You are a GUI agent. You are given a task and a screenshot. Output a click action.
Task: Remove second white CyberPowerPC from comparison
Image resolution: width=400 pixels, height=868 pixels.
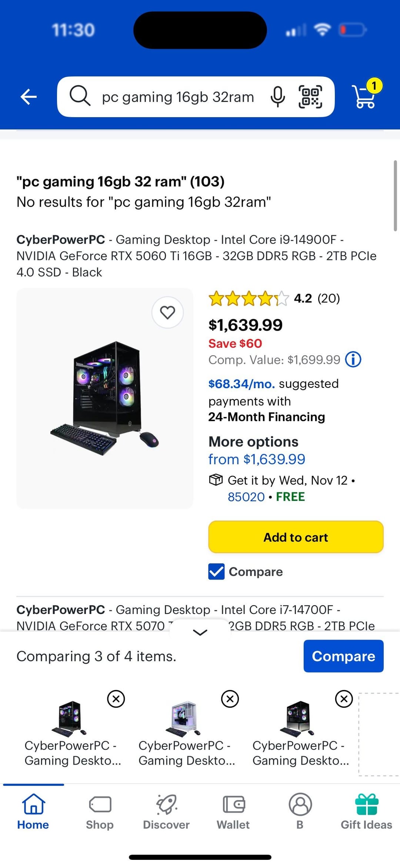(230, 699)
